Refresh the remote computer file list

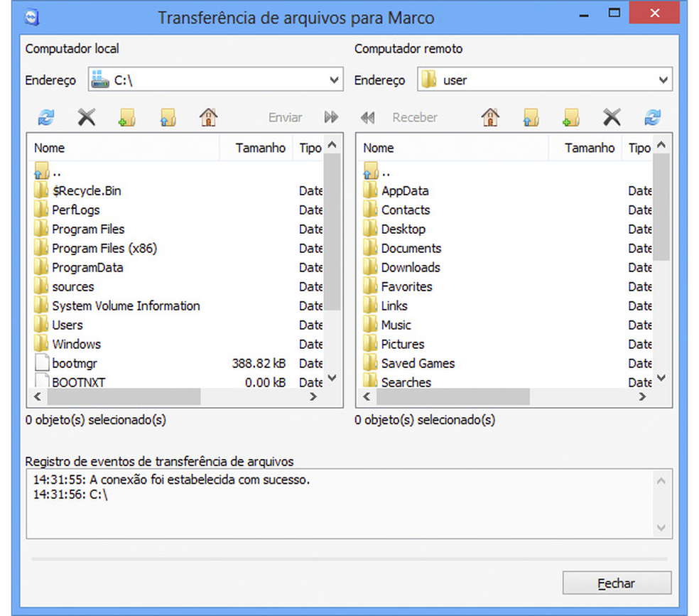click(652, 117)
